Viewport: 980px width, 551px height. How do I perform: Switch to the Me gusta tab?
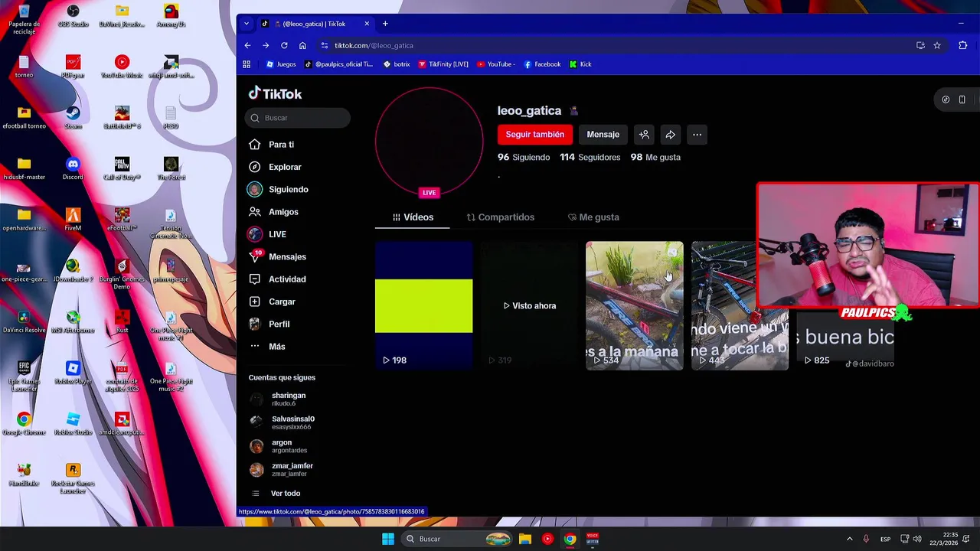593,217
